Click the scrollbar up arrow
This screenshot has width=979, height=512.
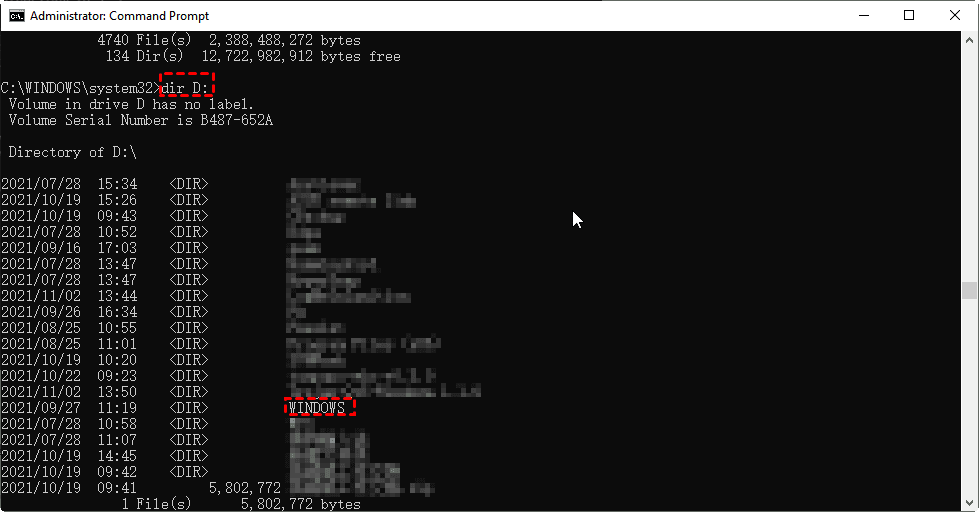(x=969, y=40)
